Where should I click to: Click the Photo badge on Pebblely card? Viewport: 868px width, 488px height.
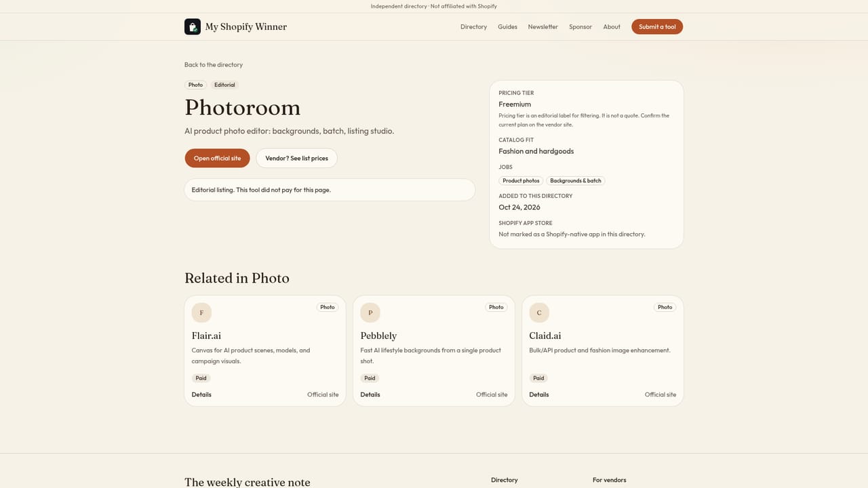pyautogui.click(x=496, y=307)
